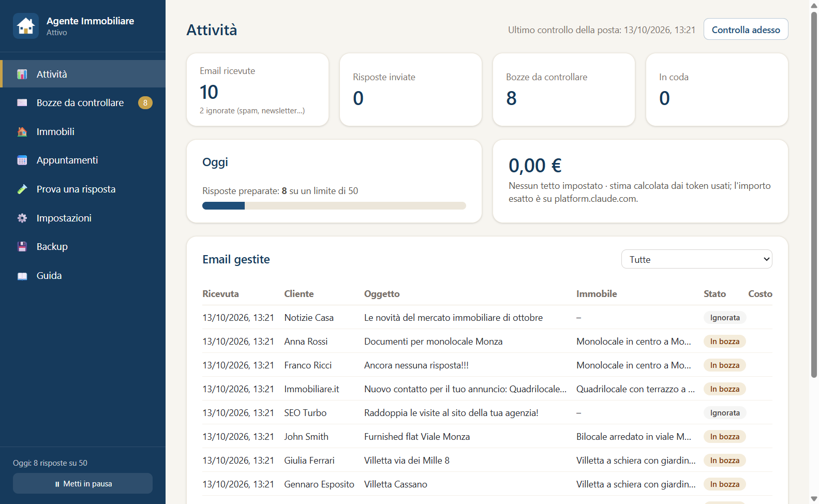Click the 'Ignorata' status for SEO Turbo
819x504 pixels.
[725, 413]
